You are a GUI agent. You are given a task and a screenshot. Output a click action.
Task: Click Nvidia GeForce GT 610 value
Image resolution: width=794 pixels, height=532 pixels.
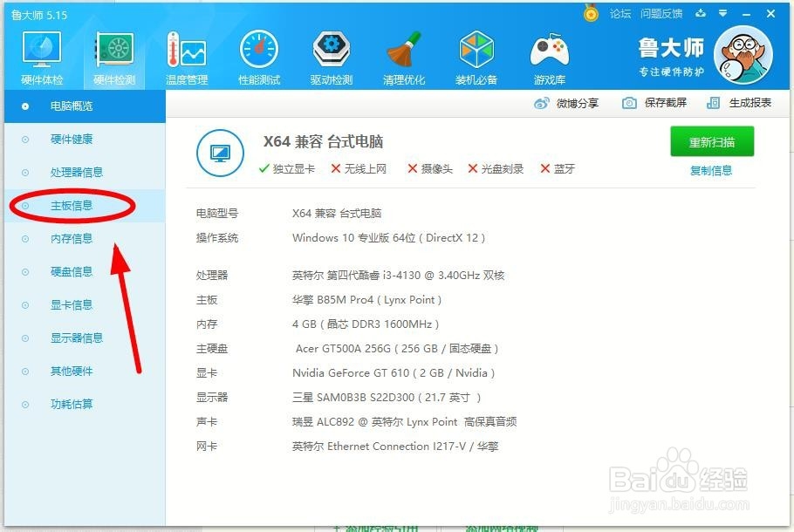pos(394,373)
